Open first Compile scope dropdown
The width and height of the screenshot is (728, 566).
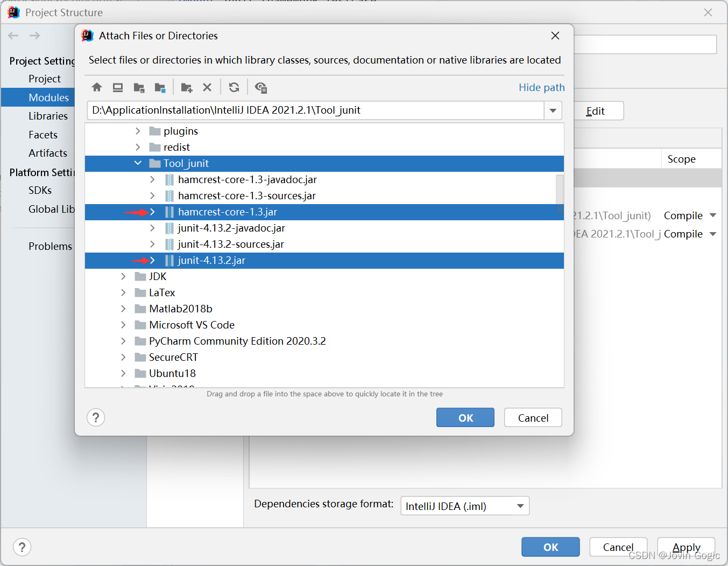tap(713, 215)
